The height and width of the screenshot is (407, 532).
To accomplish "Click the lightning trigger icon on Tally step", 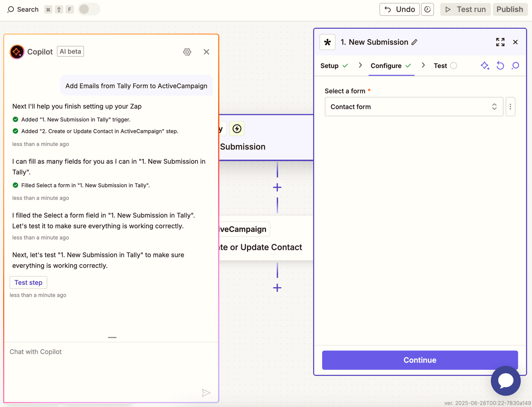I will [x=237, y=129].
